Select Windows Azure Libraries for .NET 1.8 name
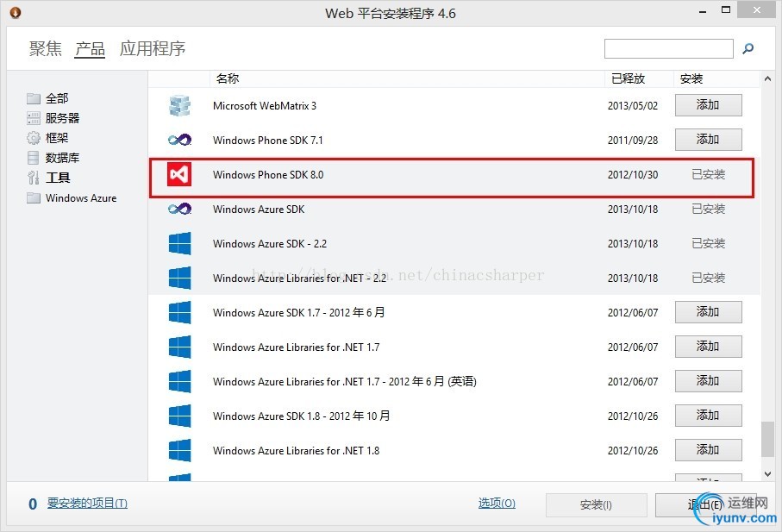 297,450
